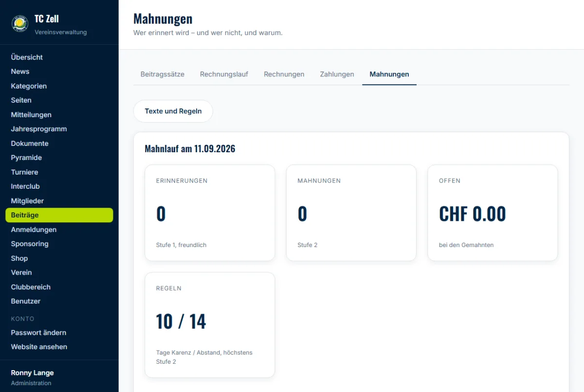Open Dokumente in sidebar

(x=59, y=143)
